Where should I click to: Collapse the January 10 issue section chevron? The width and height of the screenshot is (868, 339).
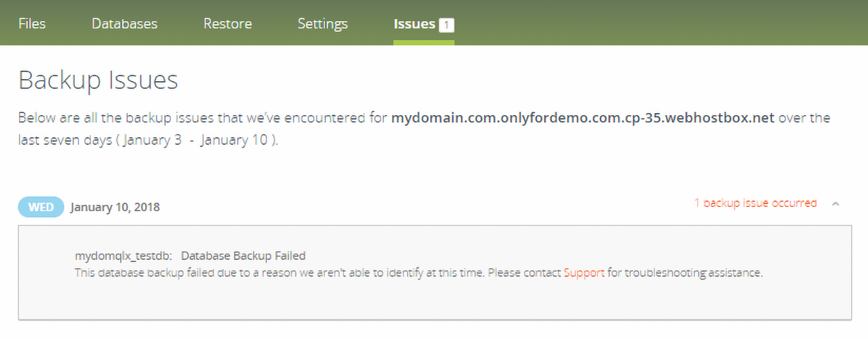[836, 203]
